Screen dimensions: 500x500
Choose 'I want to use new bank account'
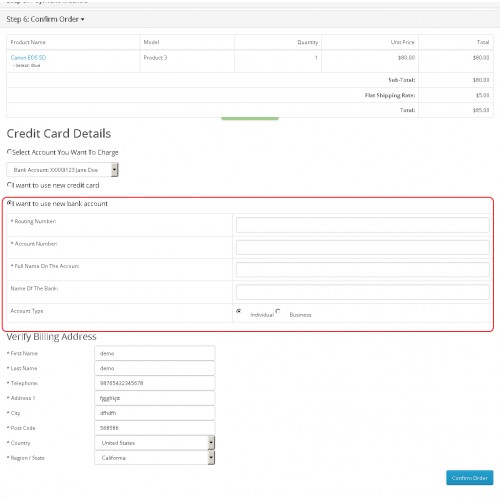coord(10,203)
